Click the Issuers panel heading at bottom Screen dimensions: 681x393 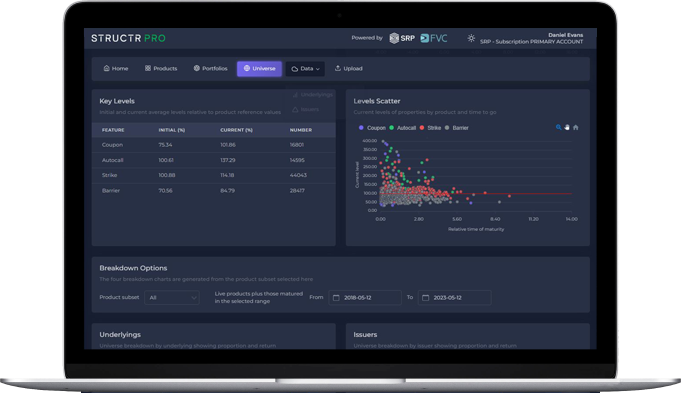[365, 335]
